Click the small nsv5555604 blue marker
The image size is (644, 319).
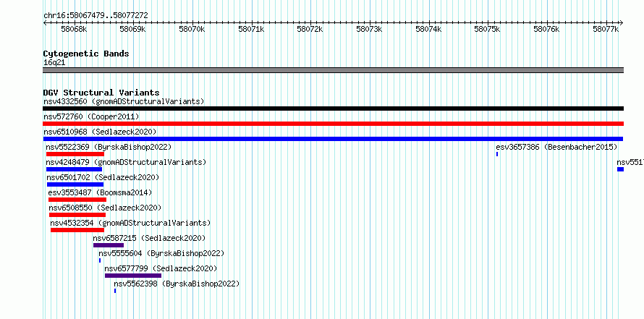coord(100,260)
